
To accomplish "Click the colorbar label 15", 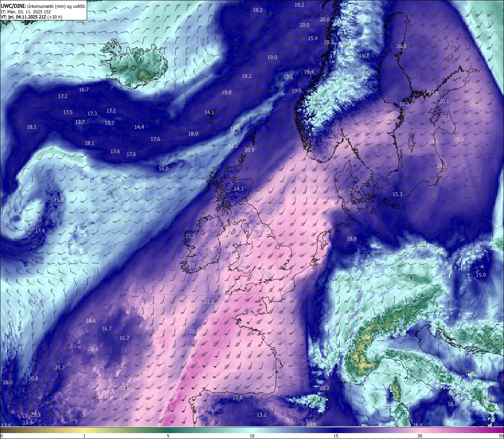I will click(x=336, y=436).
